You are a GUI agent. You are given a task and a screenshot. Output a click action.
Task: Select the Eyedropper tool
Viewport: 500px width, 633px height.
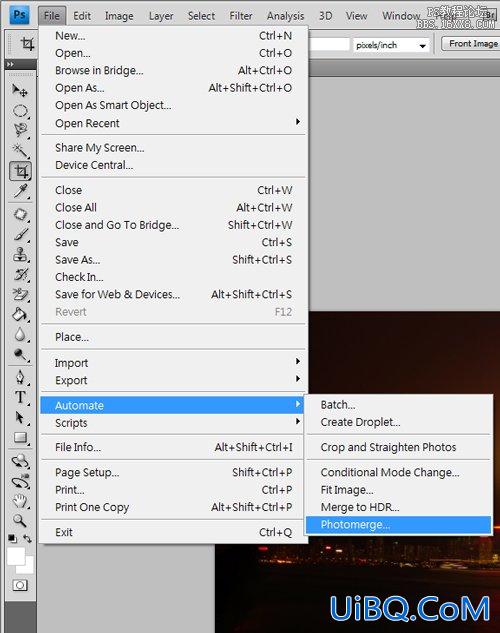pyautogui.click(x=20, y=191)
